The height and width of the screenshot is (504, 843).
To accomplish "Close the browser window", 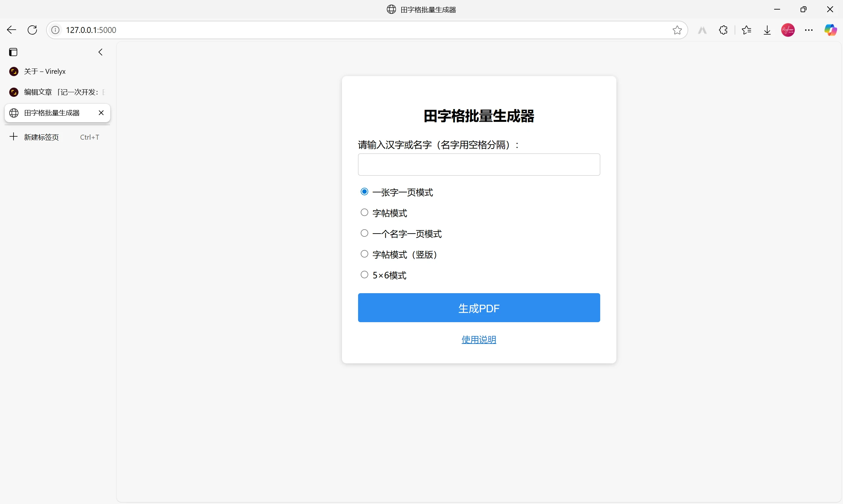I will click(830, 10).
